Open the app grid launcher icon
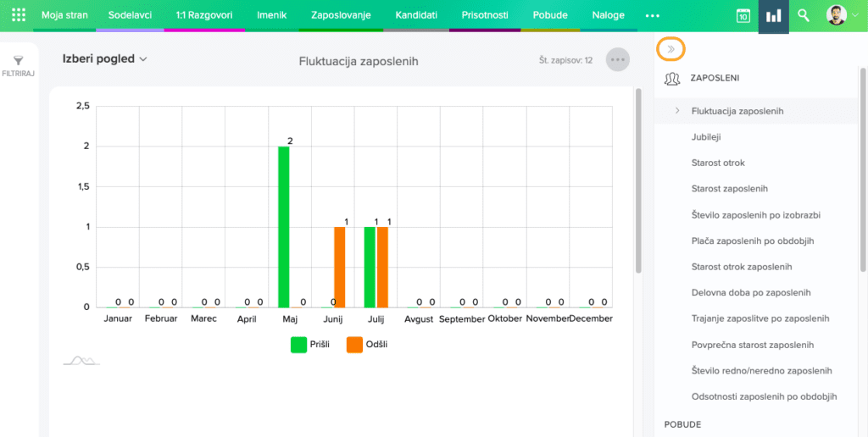Viewport: 868px width, 437px height. (x=19, y=15)
